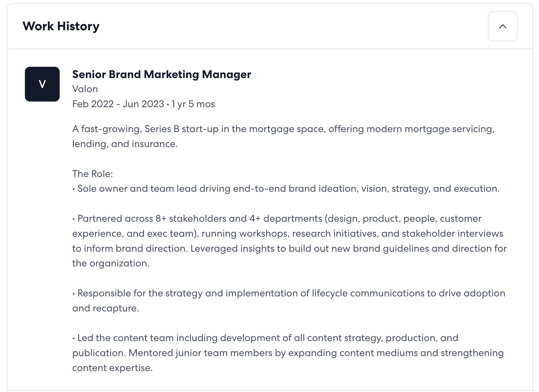Viewport: 539px width, 392px height.
Task: Click the "1 yr 5 mos" duration text
Action: coord(193,104)
